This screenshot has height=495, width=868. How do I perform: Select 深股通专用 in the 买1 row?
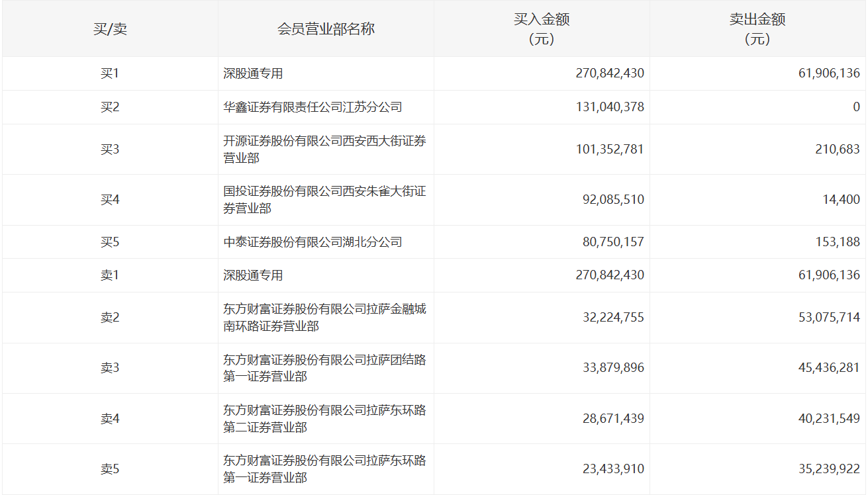pyautogui.click(x=253, y=73)
